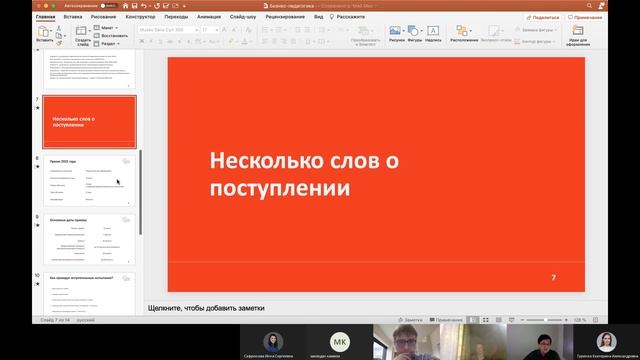
Task: Click the zoom in plus button
Action: tap(566, 320)
